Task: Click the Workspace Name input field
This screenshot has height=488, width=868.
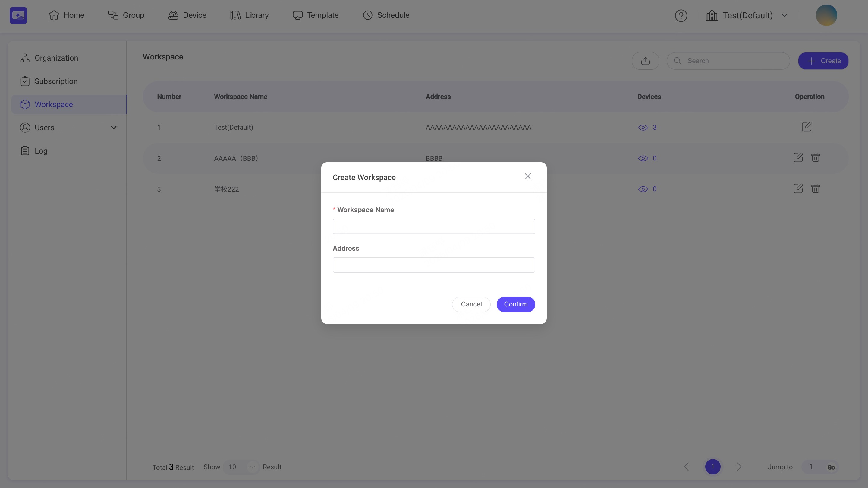Action: click(x=434, y=226)
